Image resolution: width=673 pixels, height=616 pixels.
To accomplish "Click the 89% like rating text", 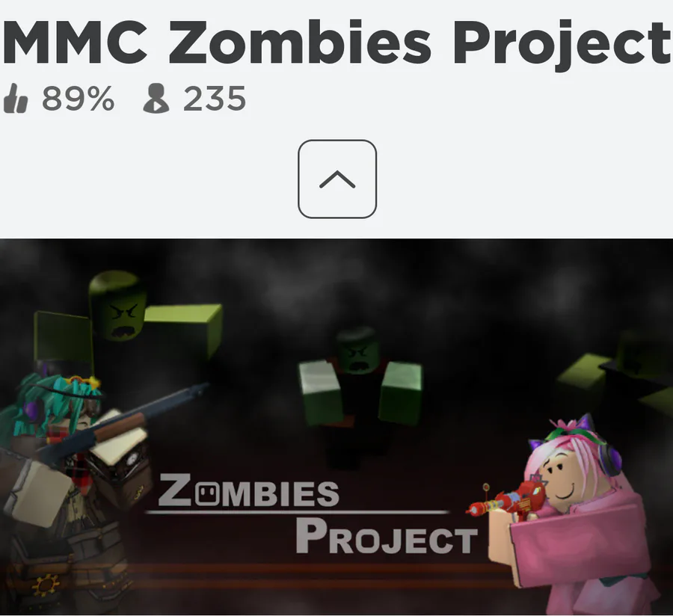I will pos(78,99).
